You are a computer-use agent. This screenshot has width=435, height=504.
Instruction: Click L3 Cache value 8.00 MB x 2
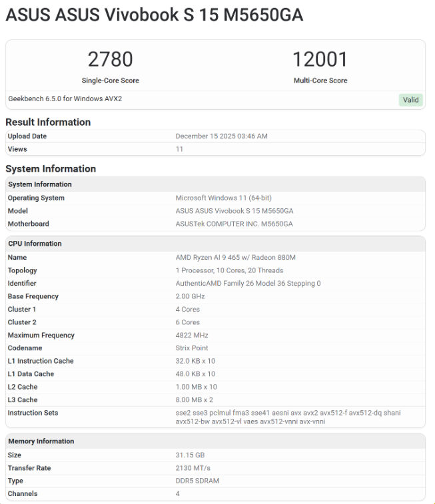pos(195,400)
